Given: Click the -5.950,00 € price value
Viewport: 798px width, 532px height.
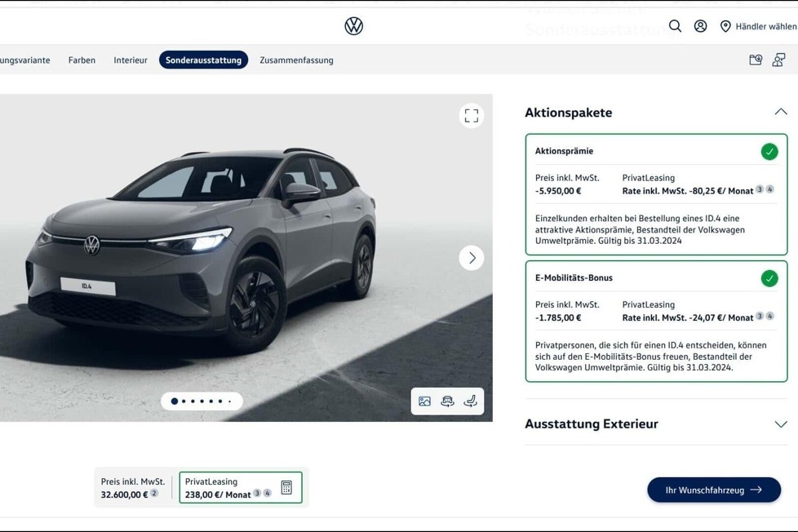Looking at the screenshot, I should [558, 191].
